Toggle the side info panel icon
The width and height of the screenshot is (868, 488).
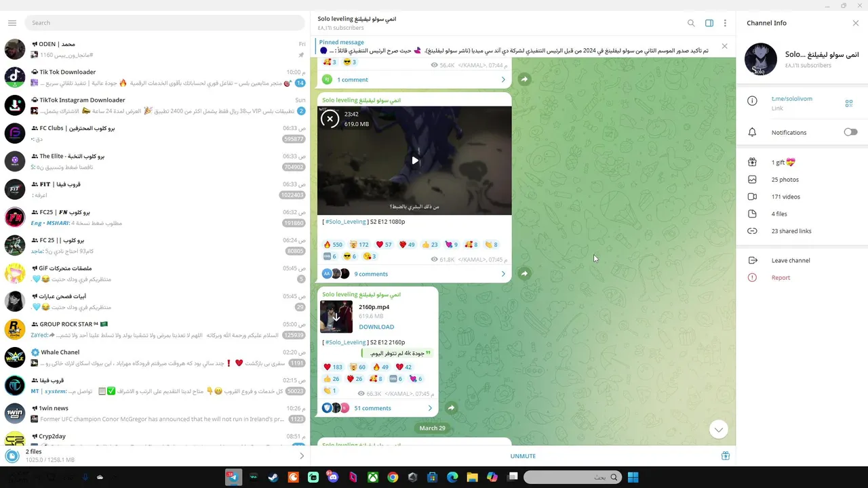tap(709, 23)
